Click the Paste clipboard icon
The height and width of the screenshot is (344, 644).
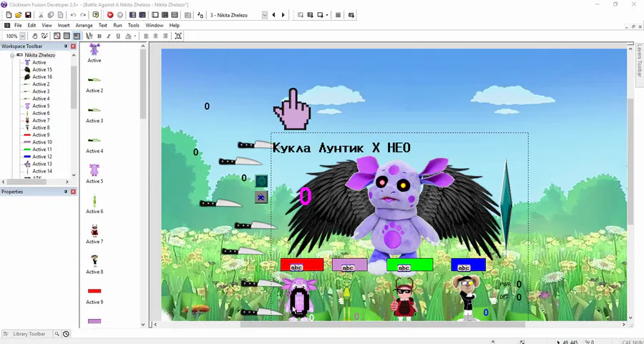tap(60, 15)
